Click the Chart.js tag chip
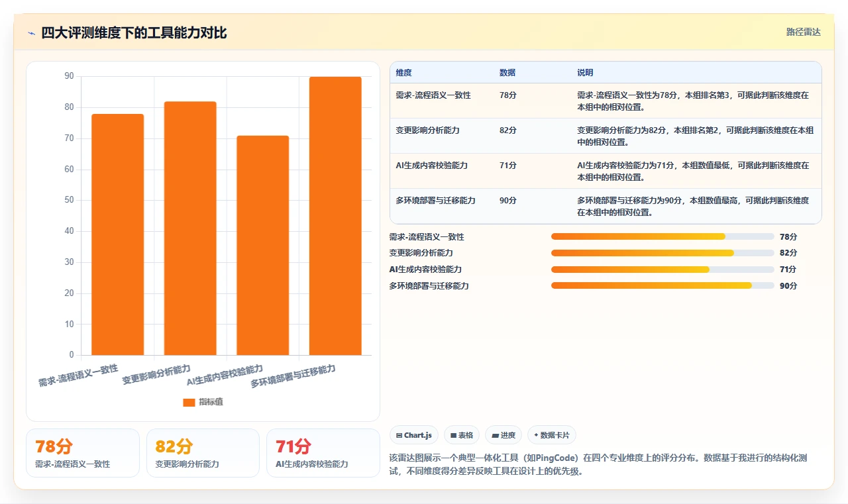This screenshot has height=504, width=848. pos(413,435)
